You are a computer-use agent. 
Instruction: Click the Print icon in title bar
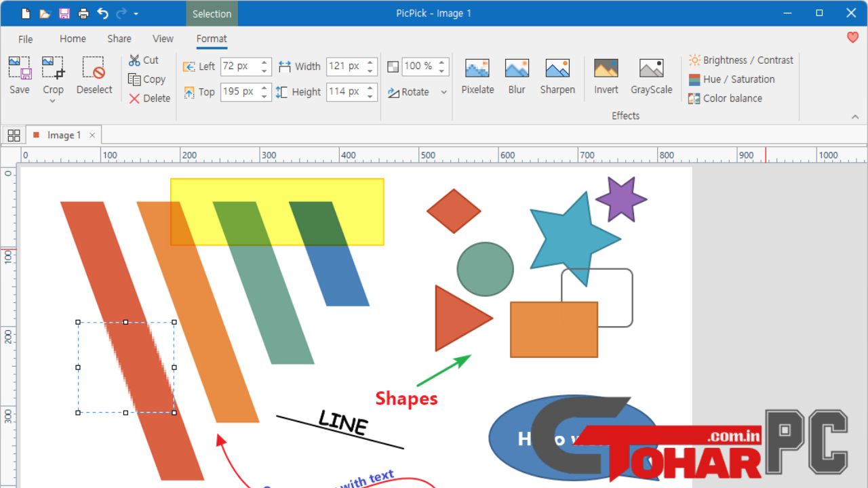[83, 14]
